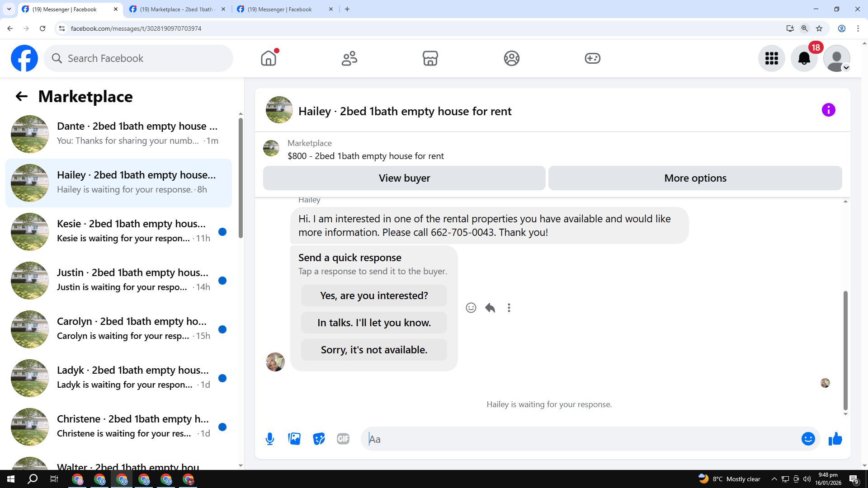The height and width of the screenshot is (488, 868).
Task: Open the More options button
Action: tap(695, 178)
